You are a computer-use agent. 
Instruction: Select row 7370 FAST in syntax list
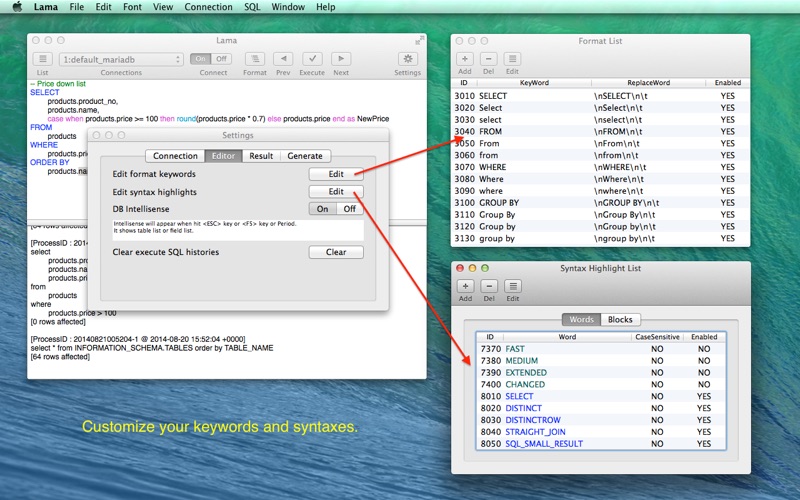pyautogui.click(x=601, y=349)
